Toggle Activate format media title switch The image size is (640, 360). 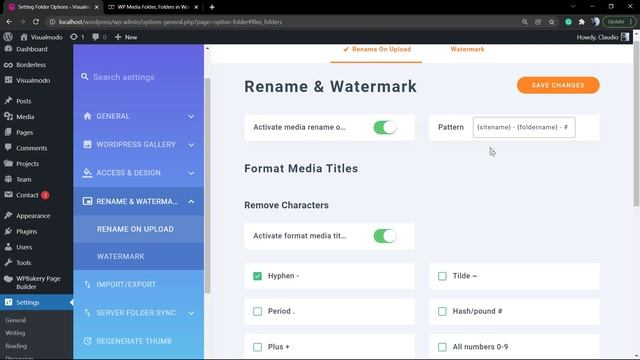(384, 236)
